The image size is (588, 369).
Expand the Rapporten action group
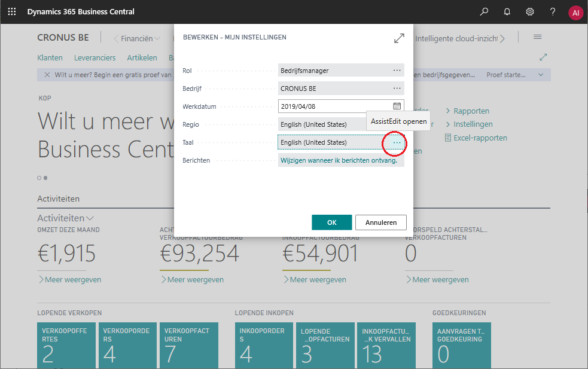468,111
